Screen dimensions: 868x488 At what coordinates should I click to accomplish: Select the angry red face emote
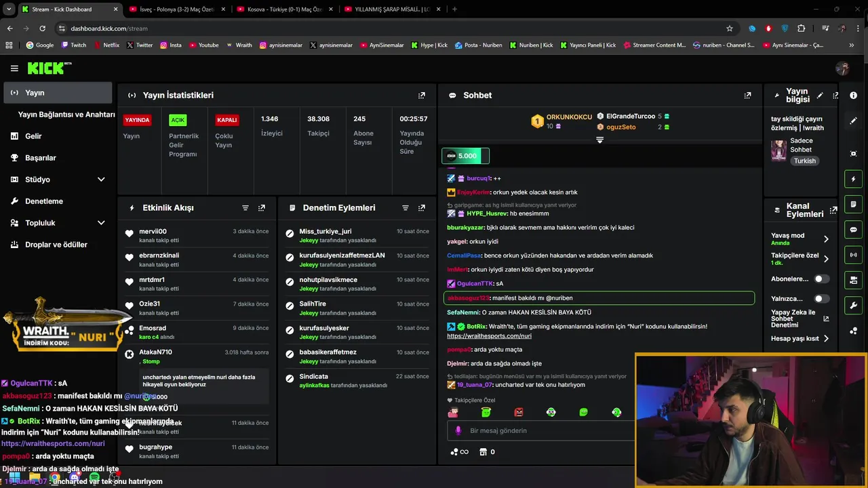519,412
